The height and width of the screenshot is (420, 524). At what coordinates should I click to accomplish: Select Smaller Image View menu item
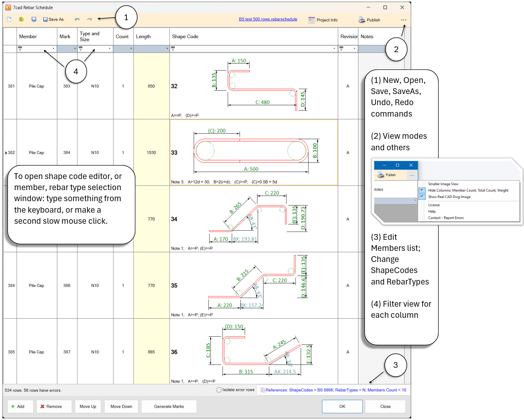tap(443, 184)
